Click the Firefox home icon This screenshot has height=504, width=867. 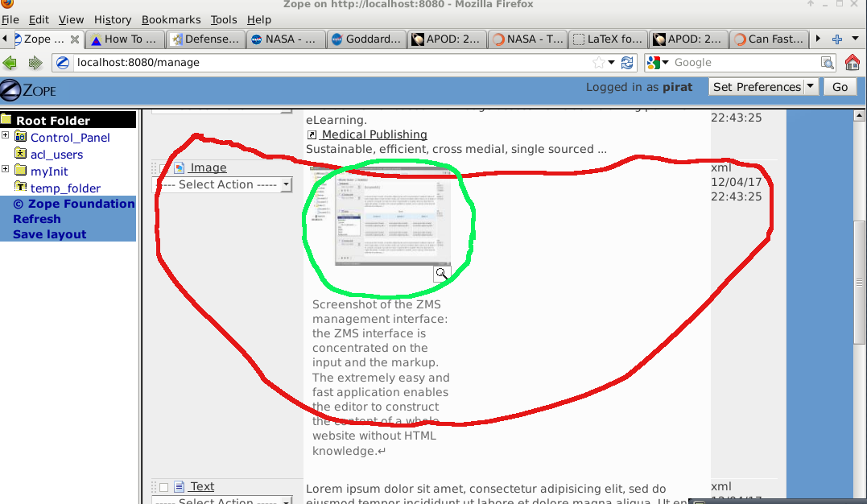(853, 62)
